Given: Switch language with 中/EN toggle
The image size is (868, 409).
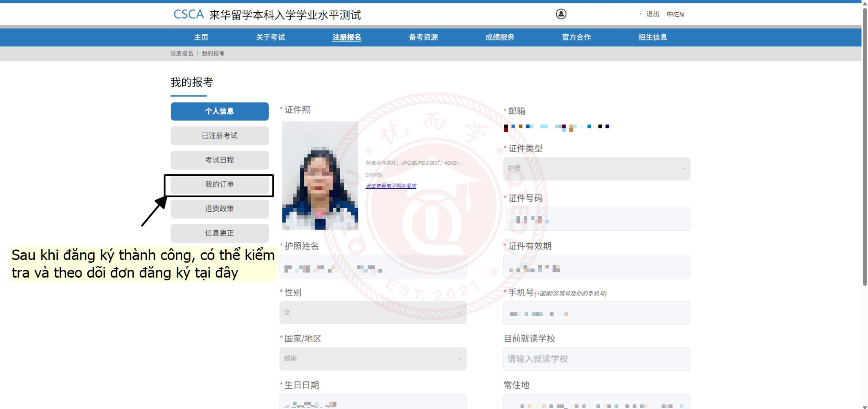Looking at the screenshot, I should (x=675, y=14).
